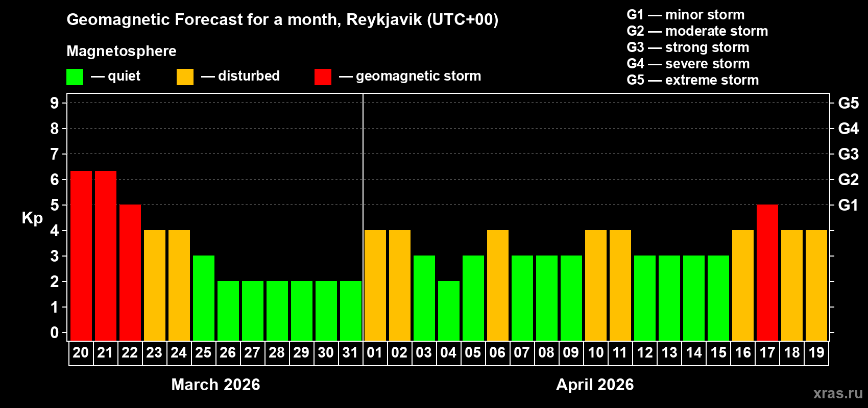Viewport: 868px width, 408px height.
Task: Click date label 07 on the axis
Action: point(522,352)
